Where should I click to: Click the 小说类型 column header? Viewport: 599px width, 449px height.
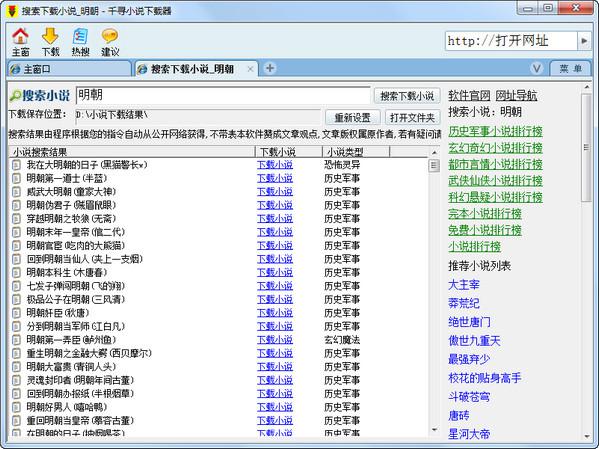(356, 152)
